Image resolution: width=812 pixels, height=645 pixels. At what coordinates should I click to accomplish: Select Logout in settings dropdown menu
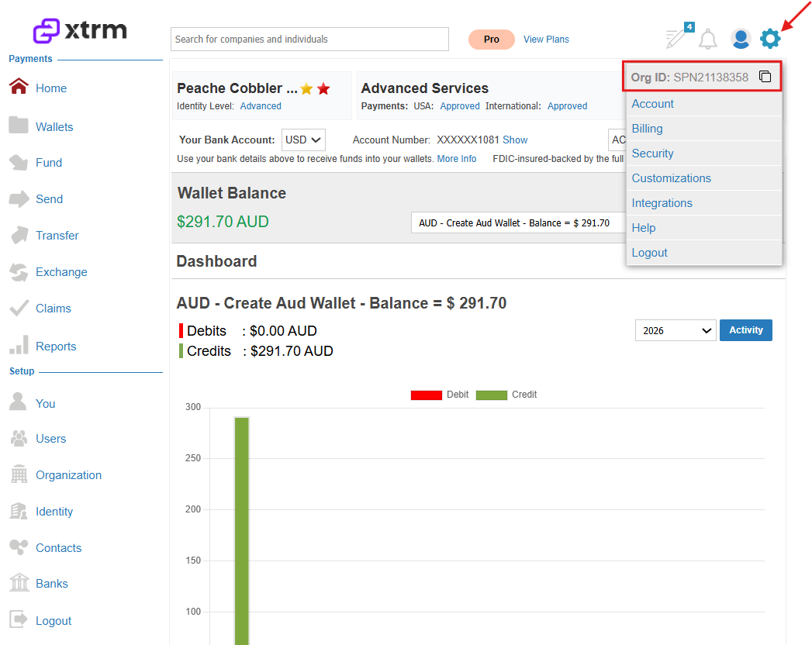703,253
